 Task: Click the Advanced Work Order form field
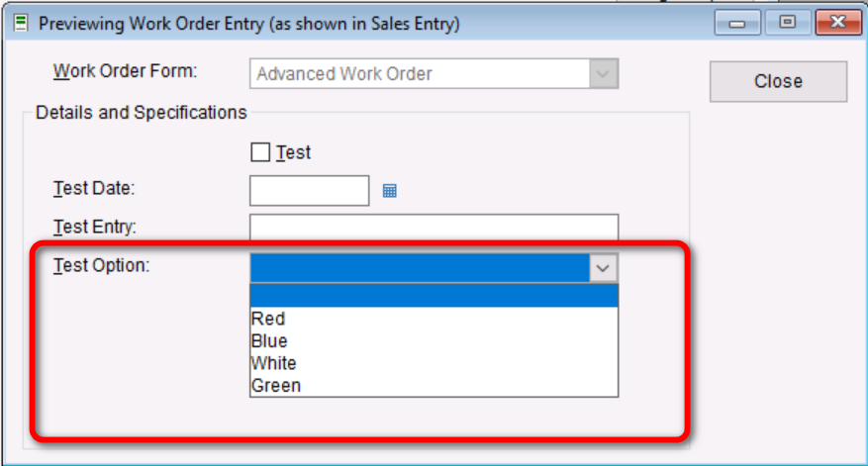point(419,73)
